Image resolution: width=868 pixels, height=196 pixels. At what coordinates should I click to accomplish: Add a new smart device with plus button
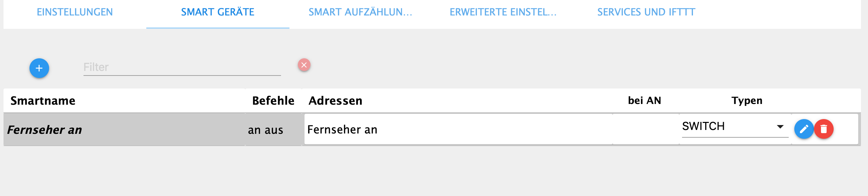tap(39, 68)
